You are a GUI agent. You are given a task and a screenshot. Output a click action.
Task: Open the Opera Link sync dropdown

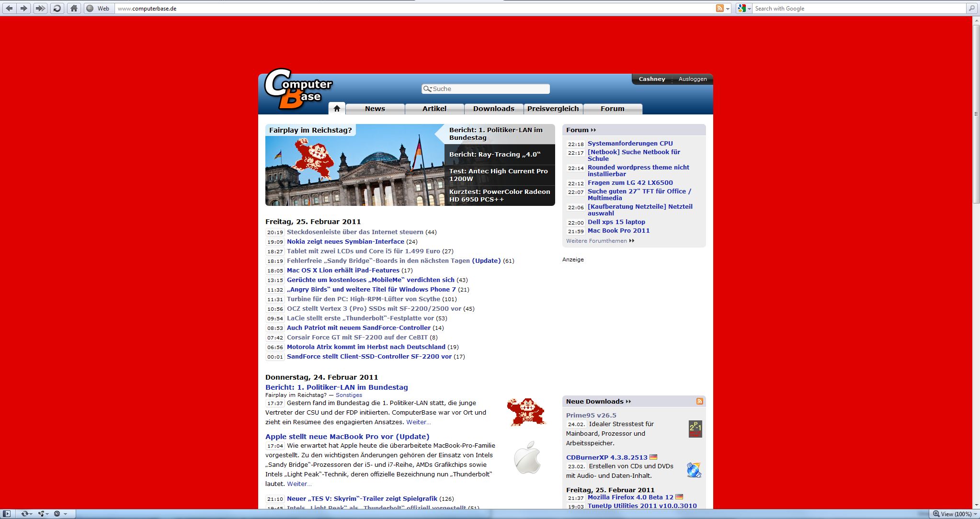pyautogui.click(x=26, y=514)
